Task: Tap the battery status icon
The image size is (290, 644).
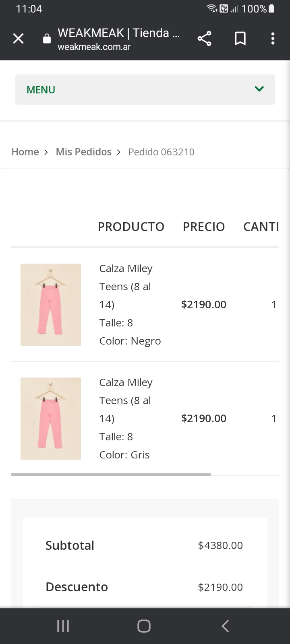Action: (271, 9)
